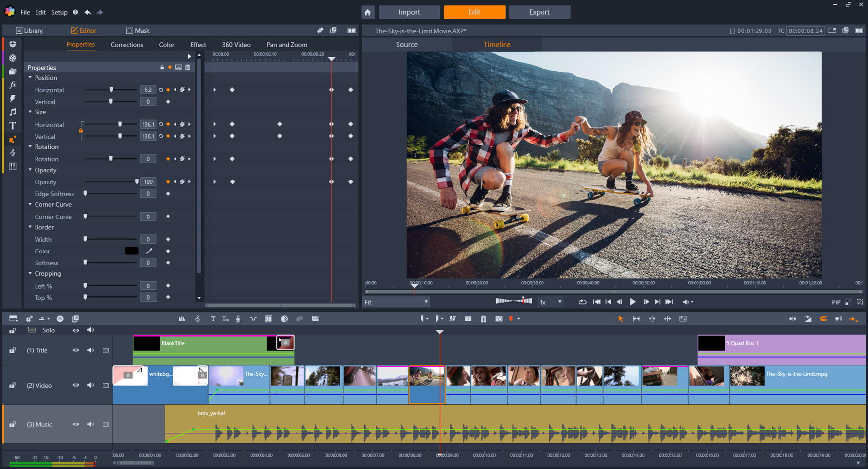Mute the (3) Music track speaker
The width and height of the screenshot is (868, 469).
click(x=90, y=424)
